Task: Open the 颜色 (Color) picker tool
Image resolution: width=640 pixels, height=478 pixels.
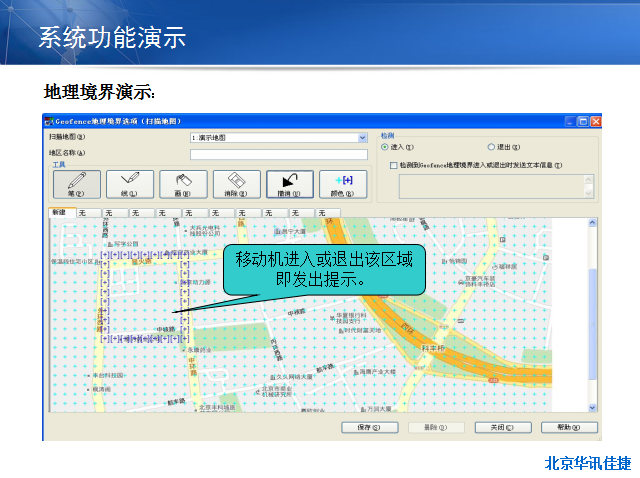Action: [x=342, y=183]
